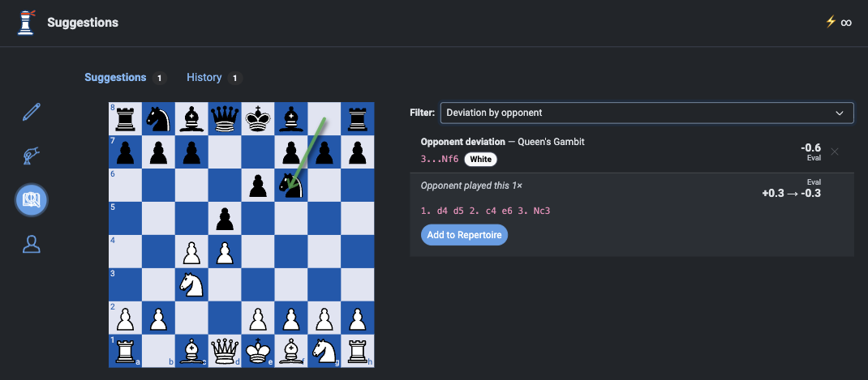Image resolution: width=868 pixels, height=380 pixels.
Task: Select the microscope analysis sidebar icon
Action: pyautogui.click(x=32, y=156)
